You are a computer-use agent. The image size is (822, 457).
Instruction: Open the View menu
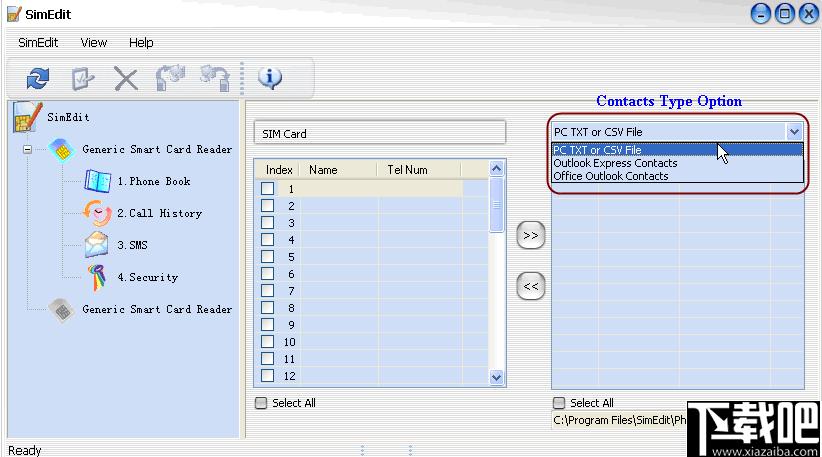[x=94, y=42]
